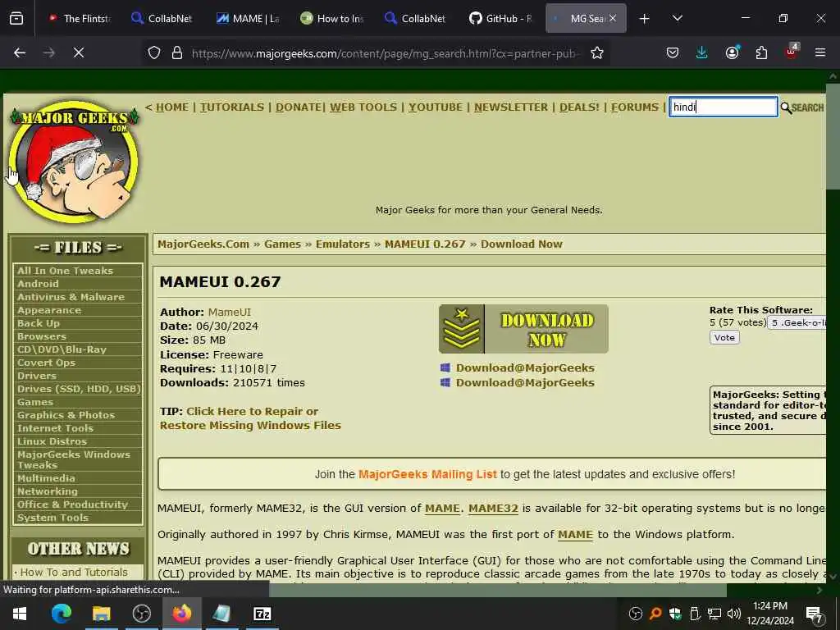Click the Major Geeks logo image
The height and width of the screenshot is (630, 840).
(75, 162)
